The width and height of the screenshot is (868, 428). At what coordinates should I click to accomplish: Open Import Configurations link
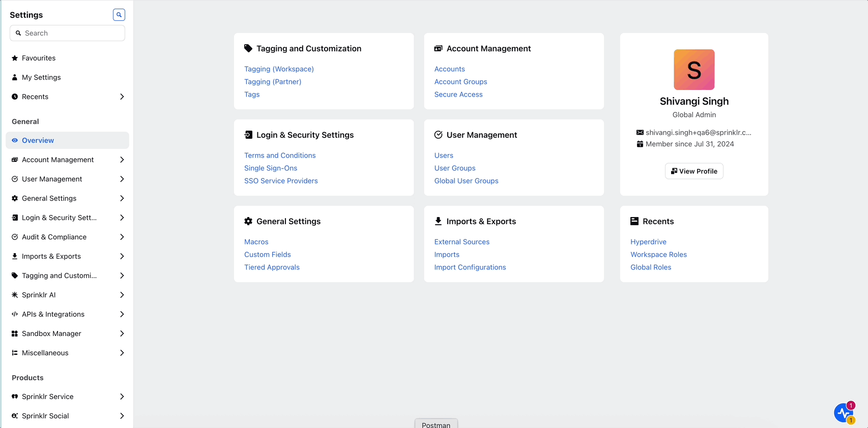point(470,267)
